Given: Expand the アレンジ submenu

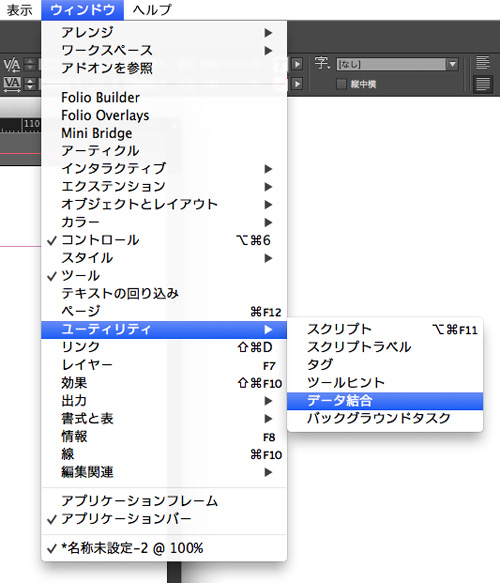Looking at the screenshot, I should tap(164, 32).
